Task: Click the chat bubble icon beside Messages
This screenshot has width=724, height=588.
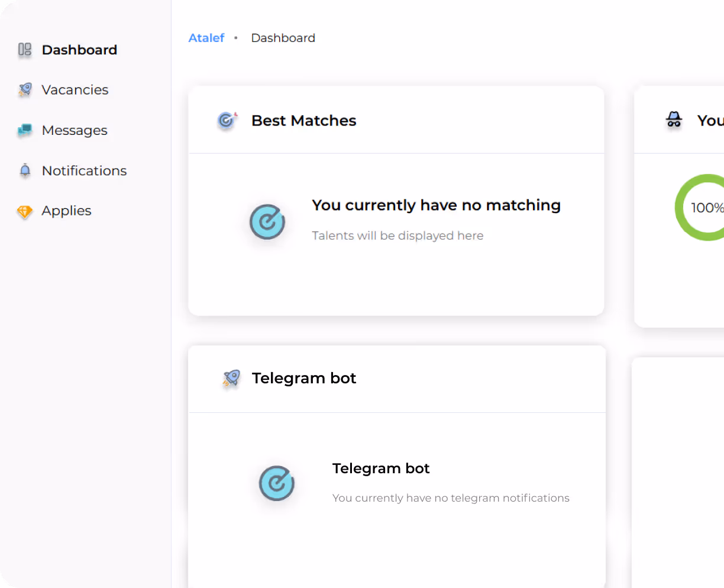Action: [24, 130]
